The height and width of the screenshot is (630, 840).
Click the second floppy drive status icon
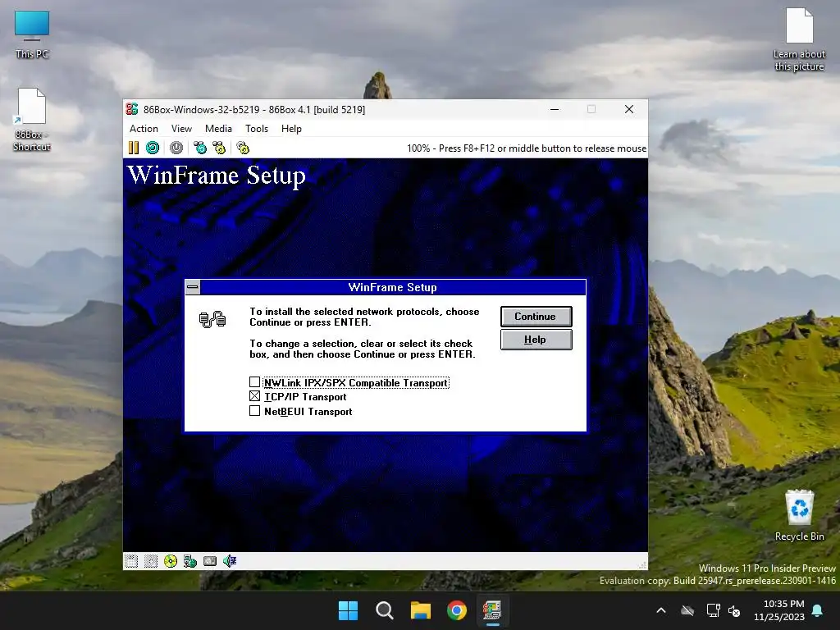point(151,561)
